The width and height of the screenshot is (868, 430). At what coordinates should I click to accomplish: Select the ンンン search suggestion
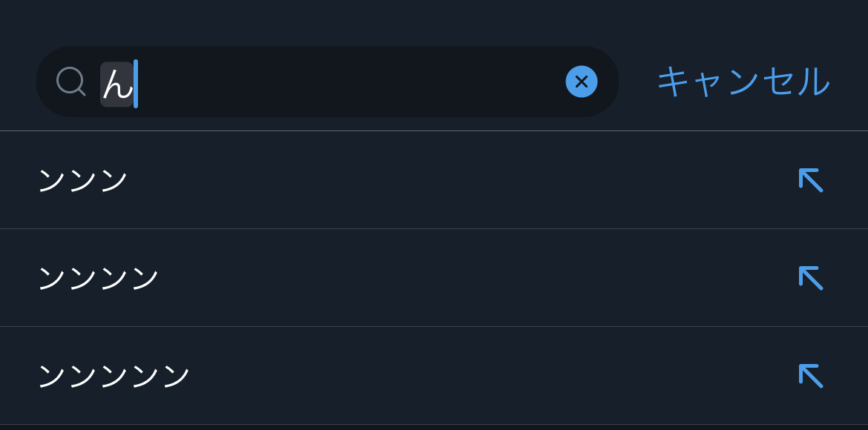(x=83, y=180)
